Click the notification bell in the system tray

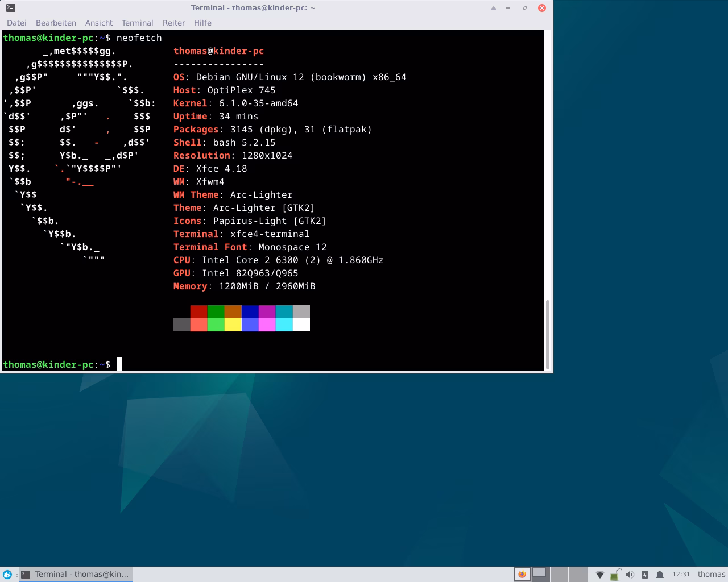[x=660, y=574]
